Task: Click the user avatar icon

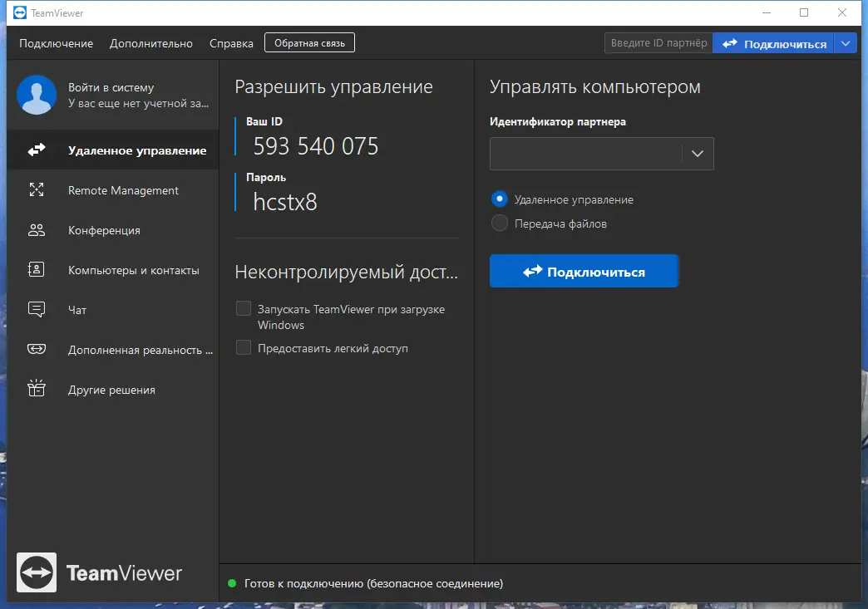Action: (x=36, y=94)
